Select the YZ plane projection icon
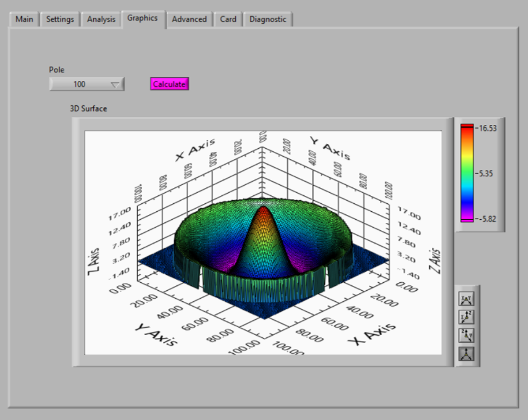The image size is (528, 420). tap(465, 335)
